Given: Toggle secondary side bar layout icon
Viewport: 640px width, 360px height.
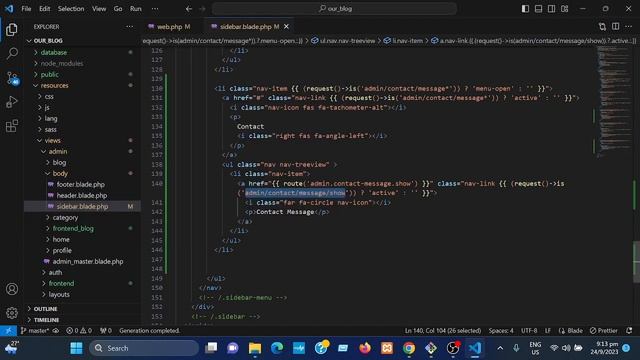Looking at the screenshot, I should pyautogui.click(x=551, y=9).
